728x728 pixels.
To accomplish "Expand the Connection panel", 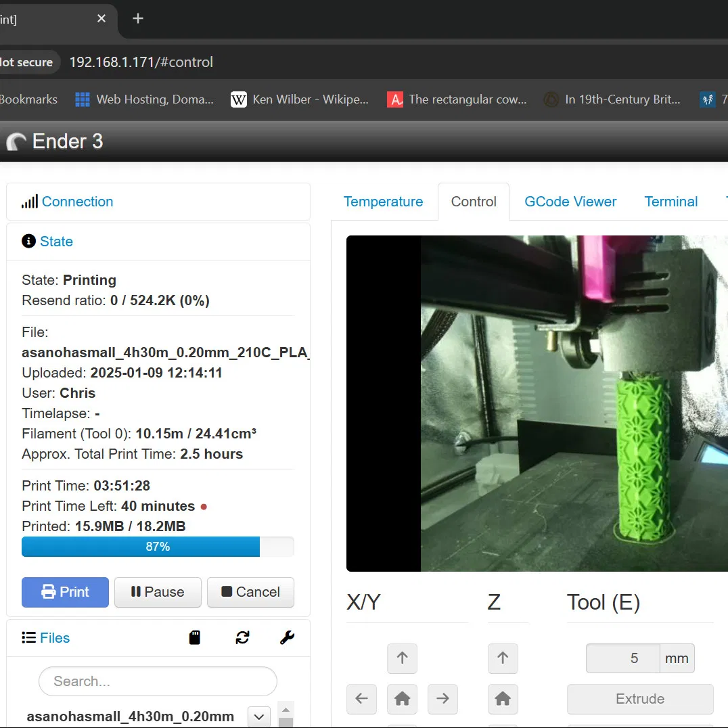I will tap(78, 202).
